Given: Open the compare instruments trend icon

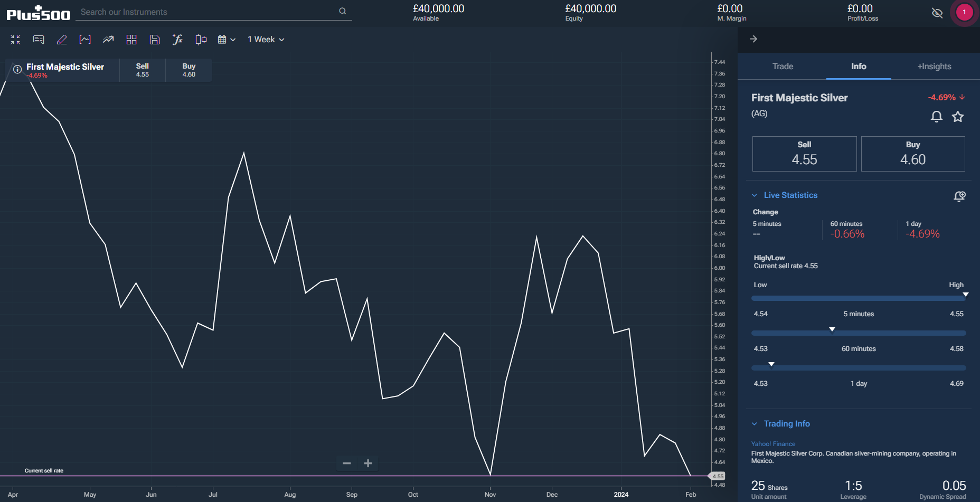Looking at the screenshot, I should pyautogui.click(x=108, y=40).
